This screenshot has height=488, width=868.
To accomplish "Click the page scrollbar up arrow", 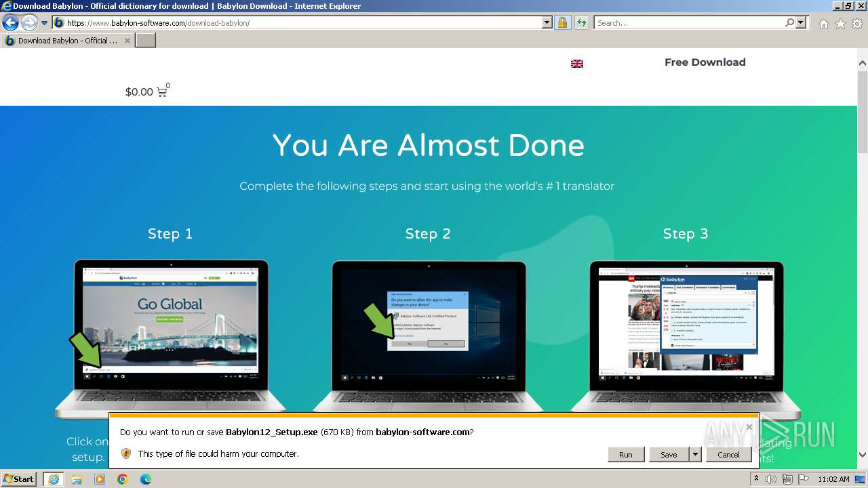I will (863, 64).
